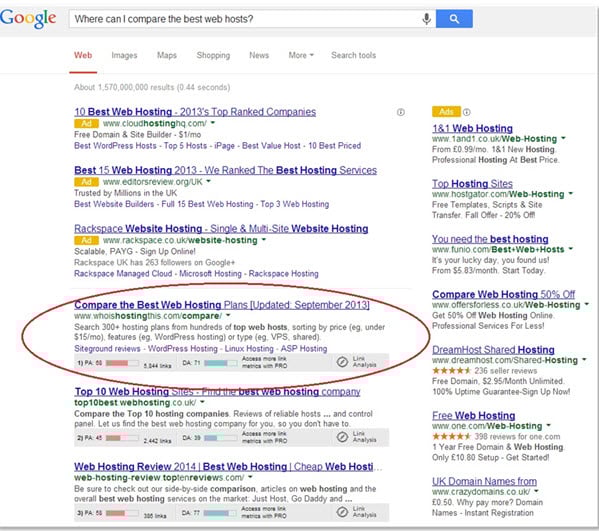Open 'Free Web Hosting' side ad
This screenshot has height=531, width=599.
(474, 416)
